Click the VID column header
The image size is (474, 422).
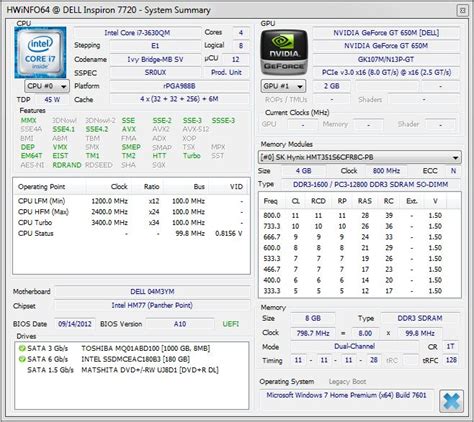[x=228, y=187]
